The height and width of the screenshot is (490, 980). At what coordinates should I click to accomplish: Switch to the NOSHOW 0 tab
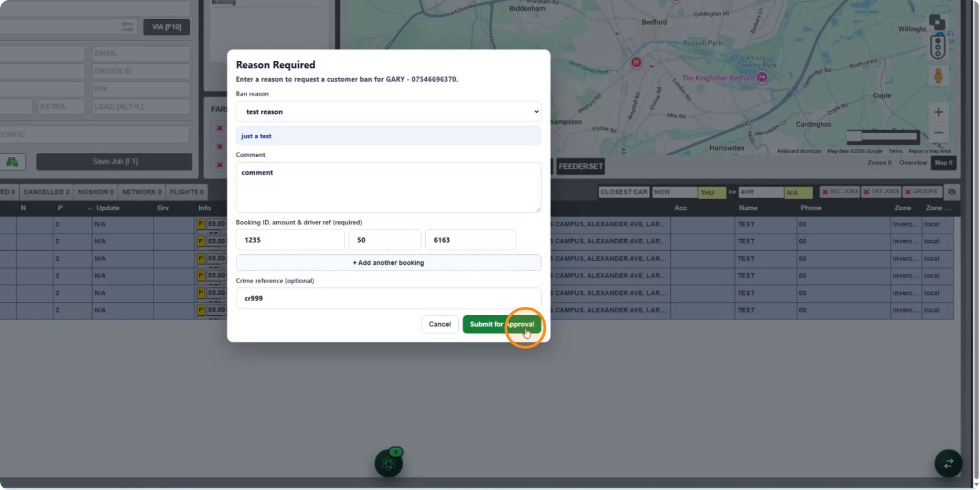[96, 192]
